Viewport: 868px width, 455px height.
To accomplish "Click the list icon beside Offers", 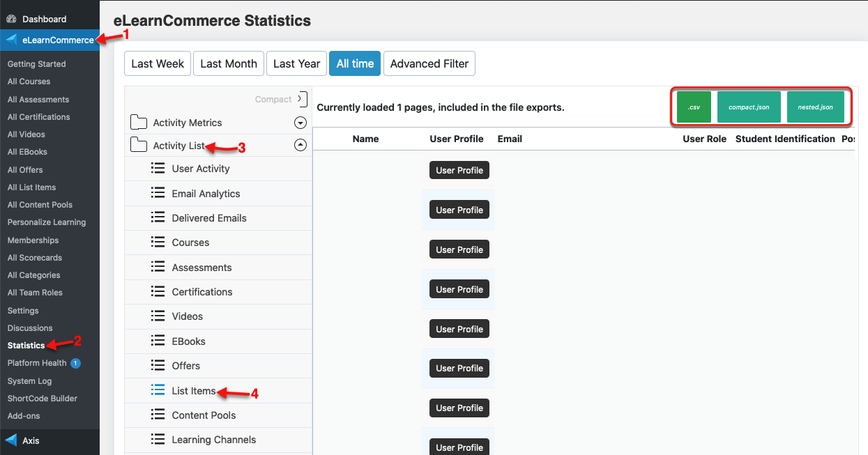I will (158, 366).
